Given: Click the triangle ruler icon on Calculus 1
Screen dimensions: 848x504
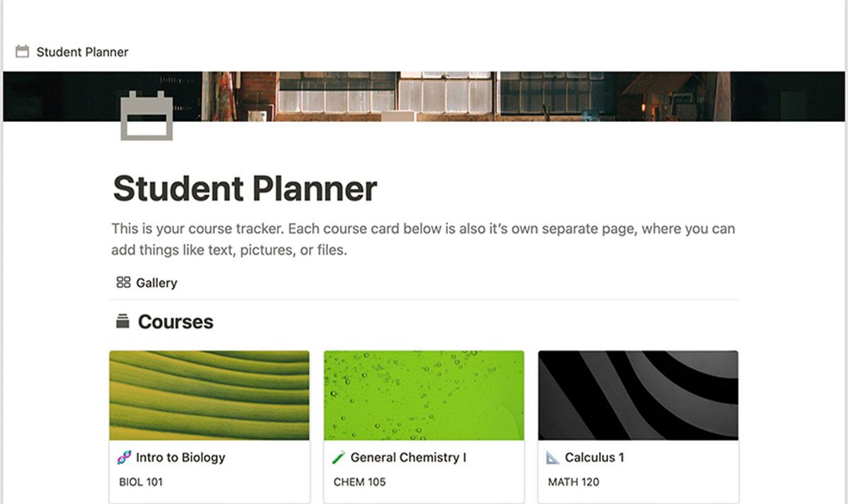Looking at the screenshot, I should coord(553,457).
